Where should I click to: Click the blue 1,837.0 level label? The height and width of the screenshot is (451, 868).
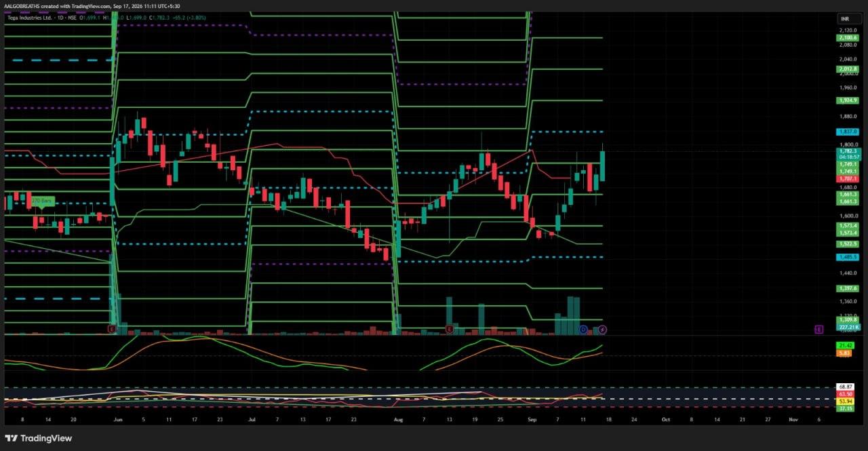pos(848,132)
